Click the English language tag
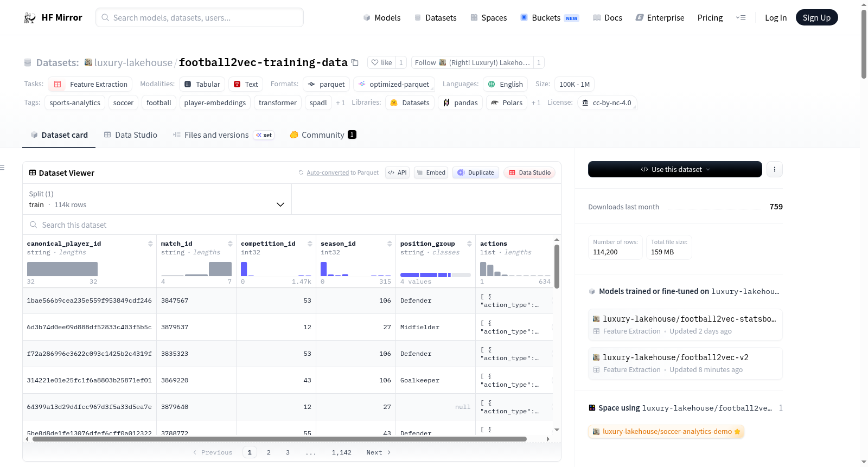Screen dimensions: 868x467 point(506,84)
